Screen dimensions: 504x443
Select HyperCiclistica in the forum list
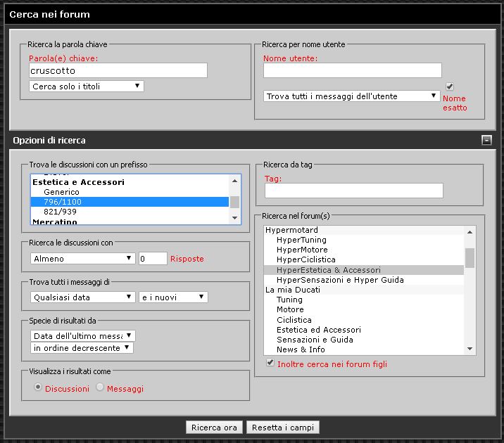point(364,259)
